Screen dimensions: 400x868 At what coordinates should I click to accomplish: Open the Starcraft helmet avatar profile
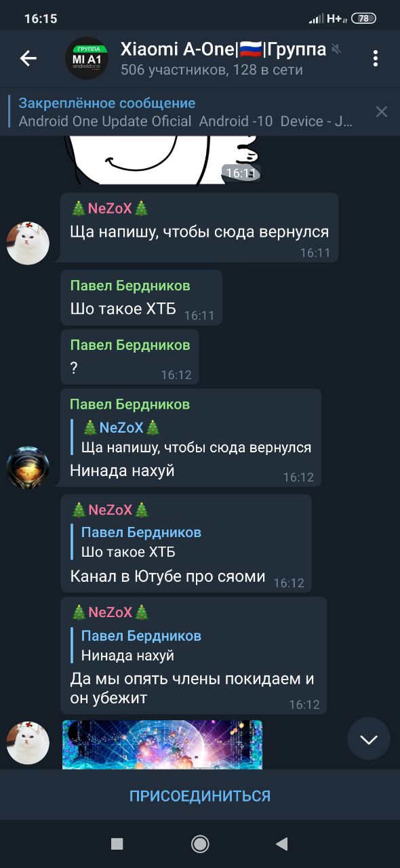28,467
